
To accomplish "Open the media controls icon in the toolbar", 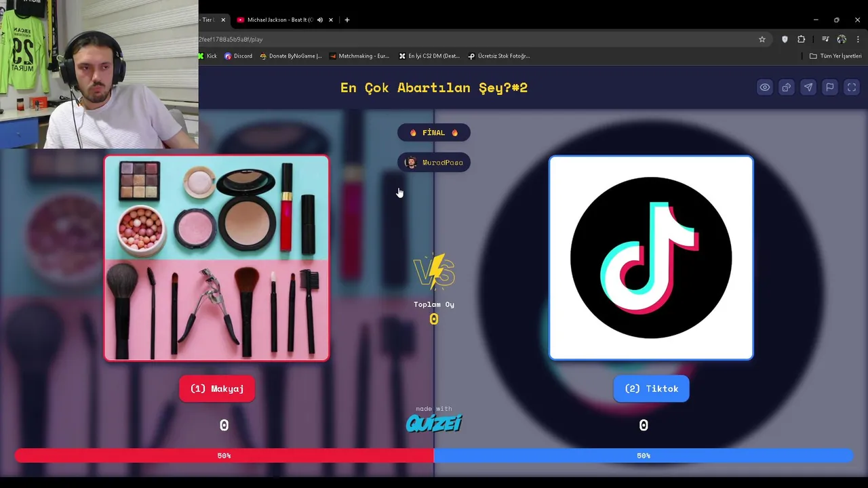I will [825, 39].
